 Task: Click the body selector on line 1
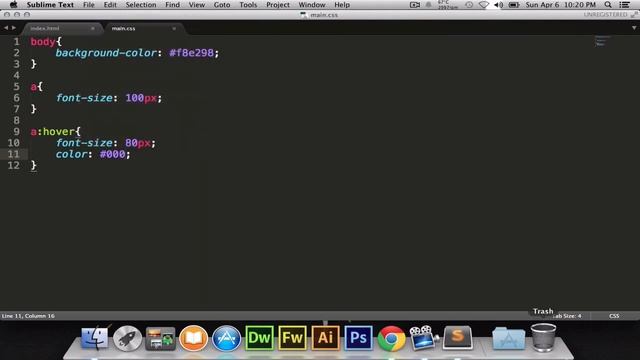coord(43,42)
